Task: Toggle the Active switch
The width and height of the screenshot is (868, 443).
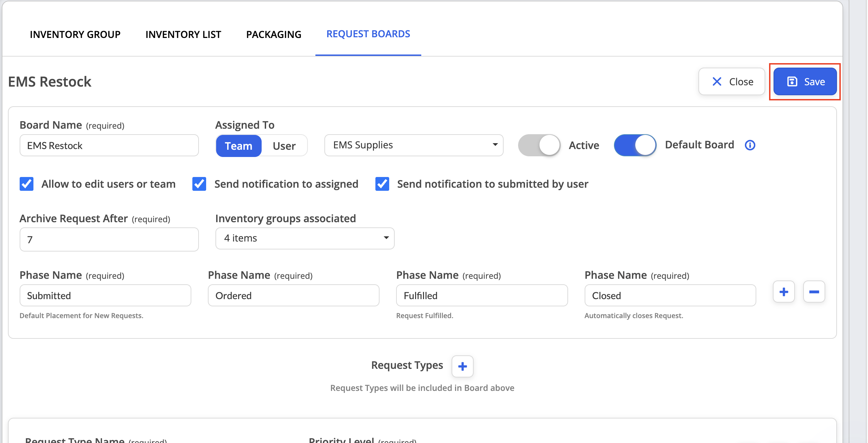Action: coord(539,145)
